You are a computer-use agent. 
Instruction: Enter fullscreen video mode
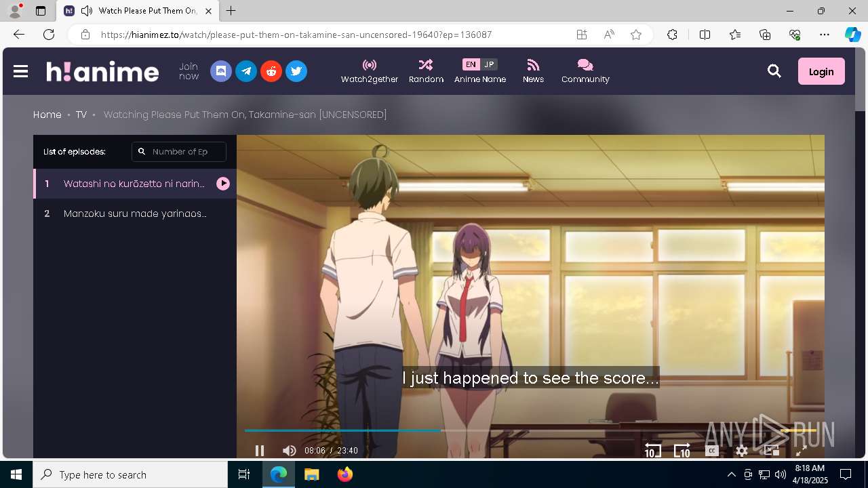tap(801, 451)
